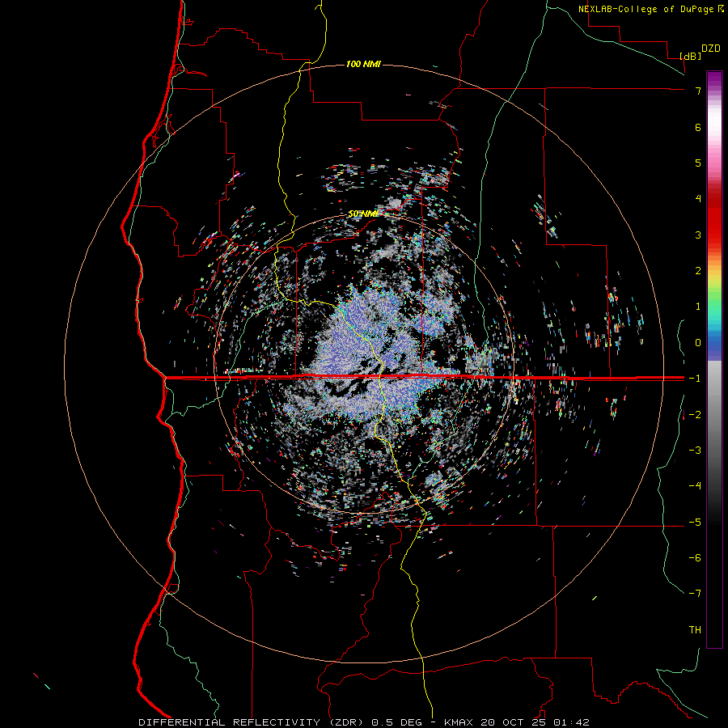
Task: Click the Differential Reflectivity (ZDR) title text
Action: pyautogui.click(x=252, y=722)
